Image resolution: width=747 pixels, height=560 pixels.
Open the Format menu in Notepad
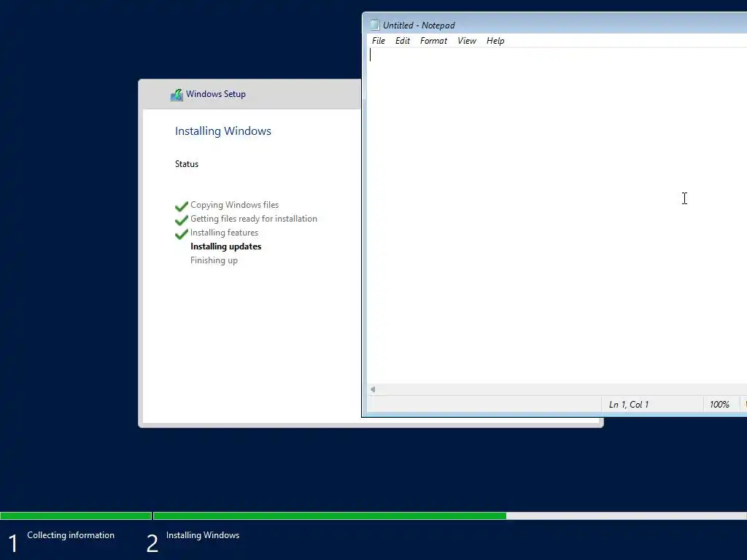433,41
